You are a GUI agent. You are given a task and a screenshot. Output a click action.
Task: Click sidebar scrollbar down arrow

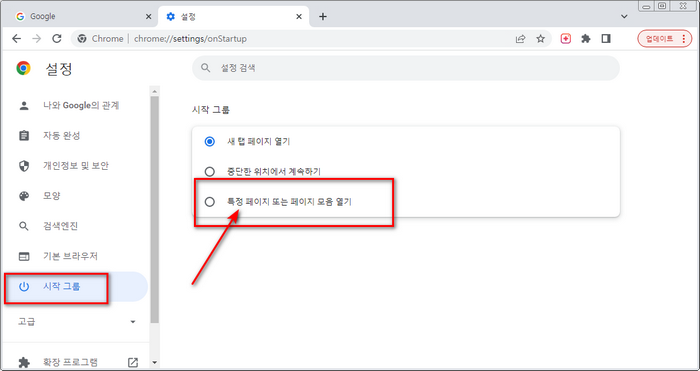(154, 362)
